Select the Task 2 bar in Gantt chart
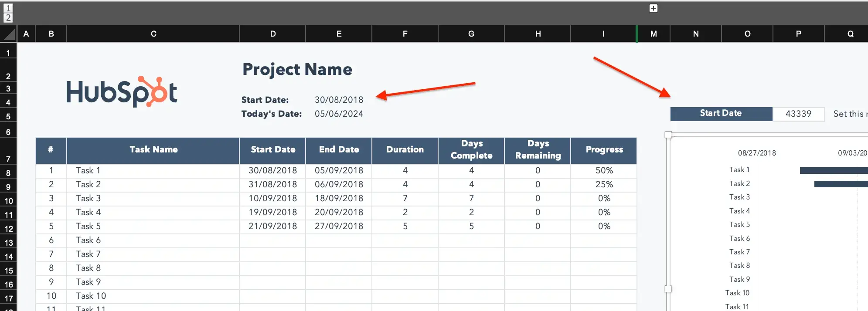The height and width of the screenshot is (311, 868). [x=840, y=184]
